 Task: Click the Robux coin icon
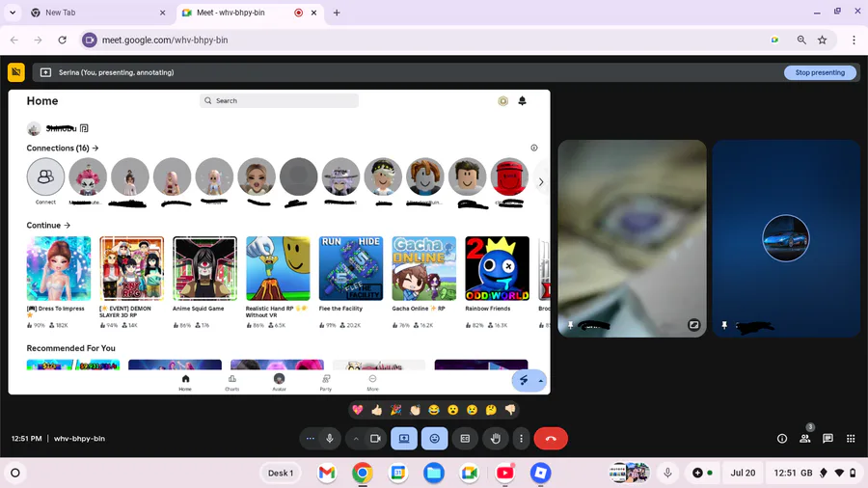tap(502, 100)
